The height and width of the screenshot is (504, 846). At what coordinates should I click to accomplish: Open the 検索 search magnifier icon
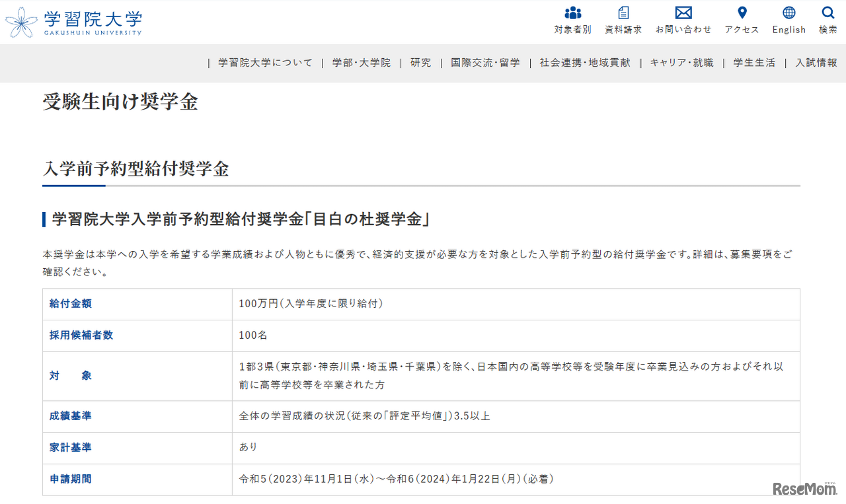pyautogui.click(x=827, y=13)
